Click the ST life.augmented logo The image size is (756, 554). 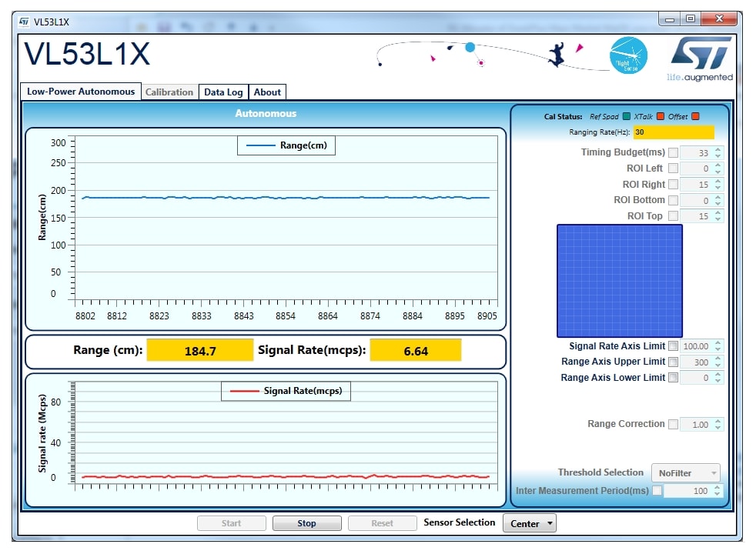(x=701, y=58)
